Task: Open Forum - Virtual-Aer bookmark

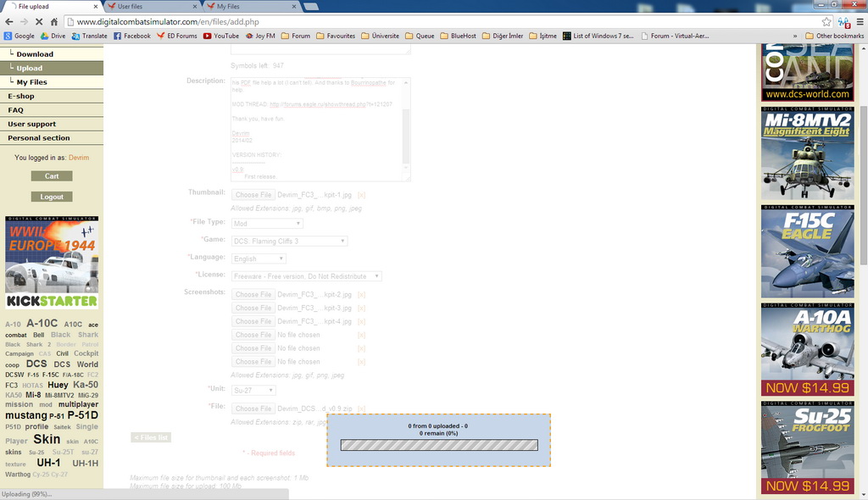Action: pos(675,36)
